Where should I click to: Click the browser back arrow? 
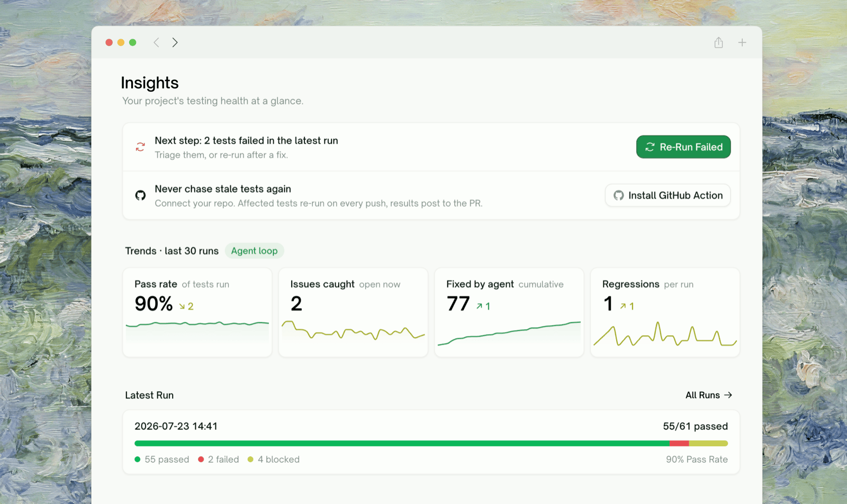[156, 42]
